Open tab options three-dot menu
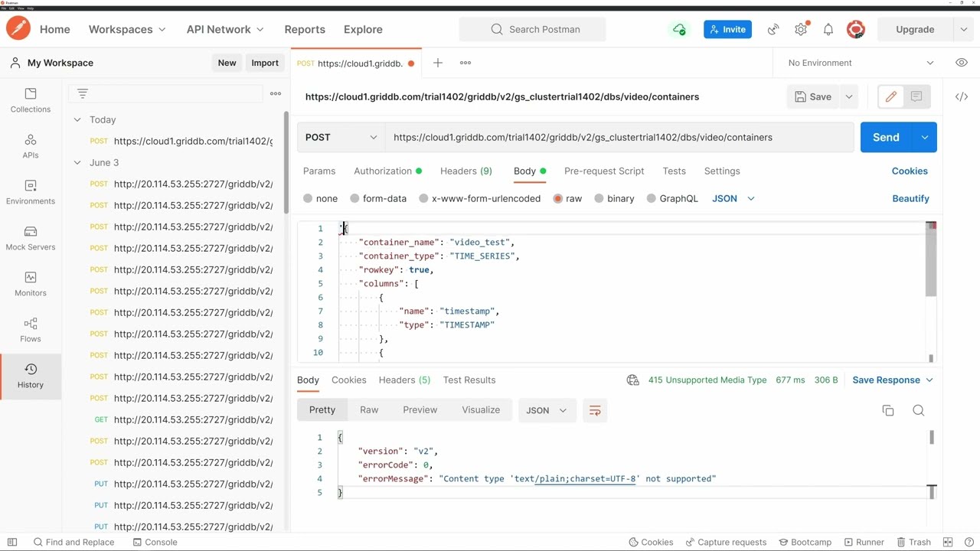This screenshot has height=551, width=980. [x=465, y=63]
